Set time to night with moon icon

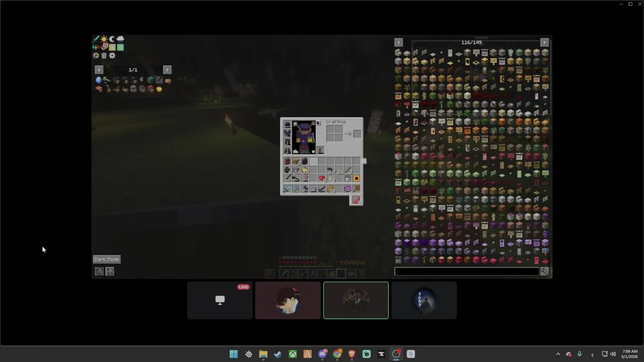coord(112,39)
